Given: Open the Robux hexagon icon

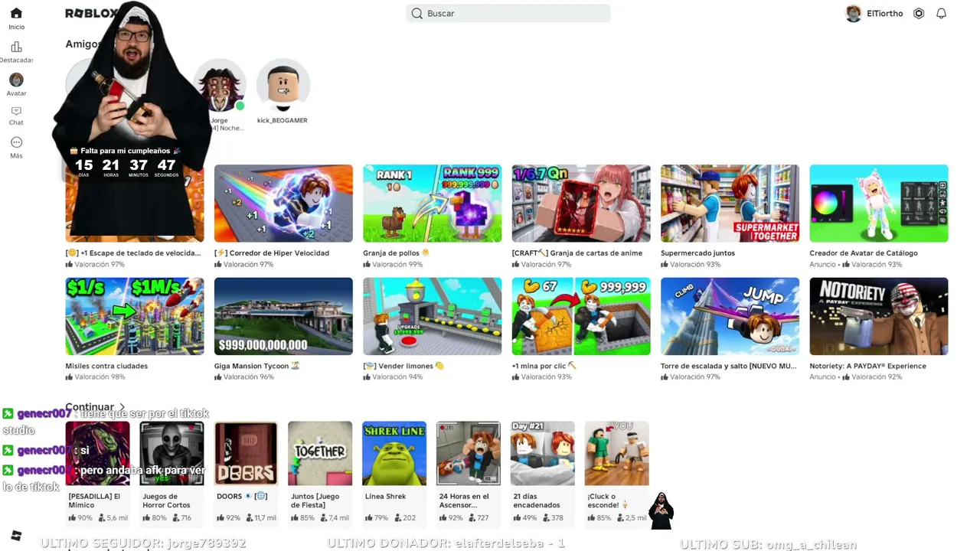Looking at the screenshot, I should 919,13.
